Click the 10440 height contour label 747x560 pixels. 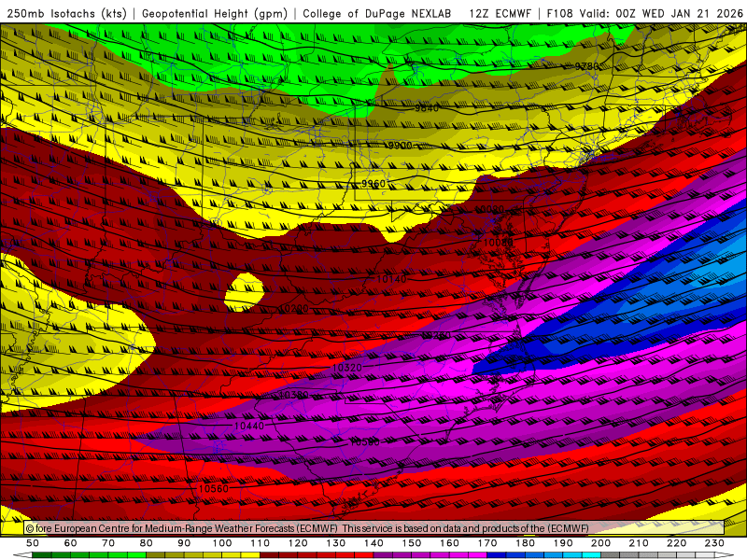pyautogui.click(x=249, y=426)
